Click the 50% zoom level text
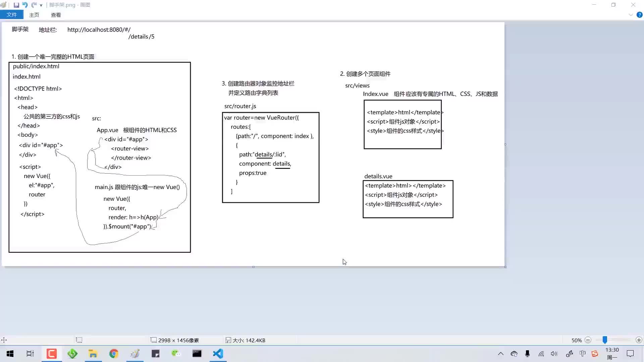The image size is (644, 362). pos(577,340)
